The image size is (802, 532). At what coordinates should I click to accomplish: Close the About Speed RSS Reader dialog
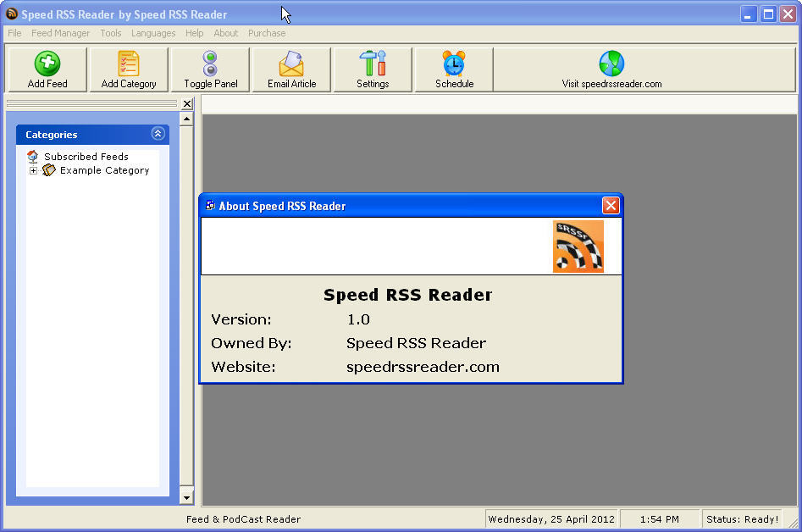click(611, 205)
